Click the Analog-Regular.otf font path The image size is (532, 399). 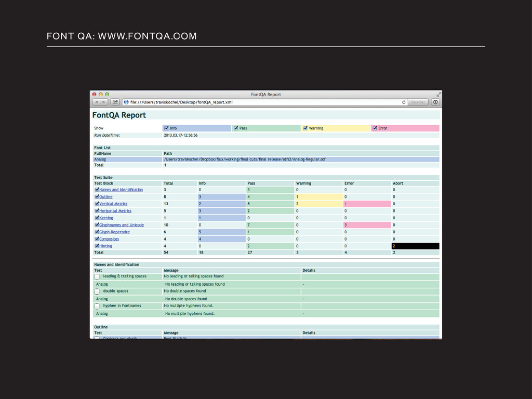[245, 159]
